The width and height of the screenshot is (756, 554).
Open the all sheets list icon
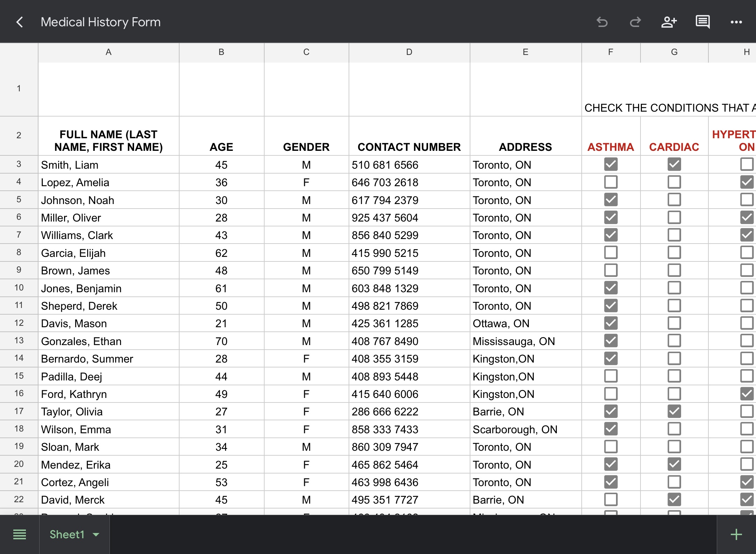coord(20,534)
